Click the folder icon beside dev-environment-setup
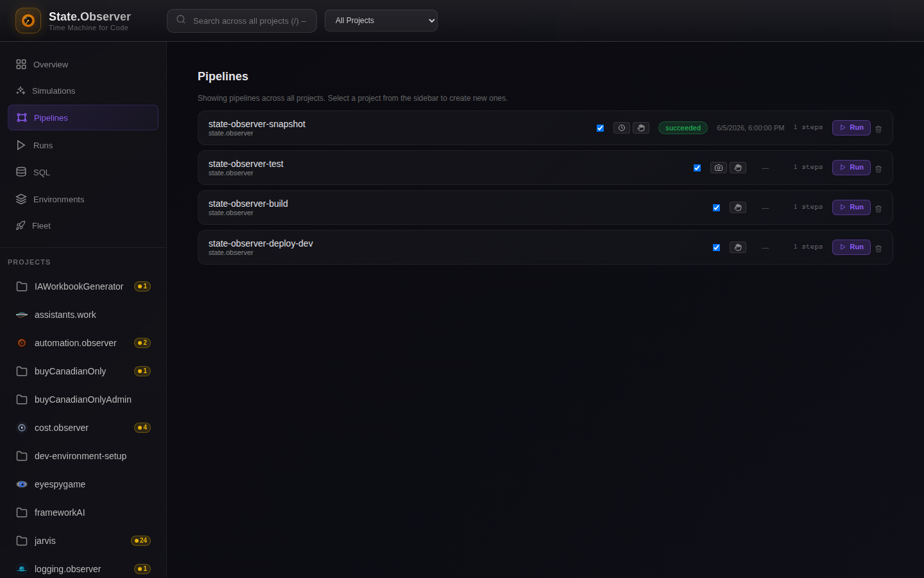The height and width of the screenshot is (578, 924). [22, 456]
